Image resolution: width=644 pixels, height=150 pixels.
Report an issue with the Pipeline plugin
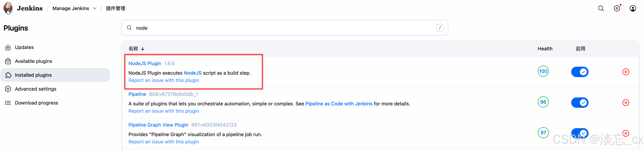(x=164, y=111)
